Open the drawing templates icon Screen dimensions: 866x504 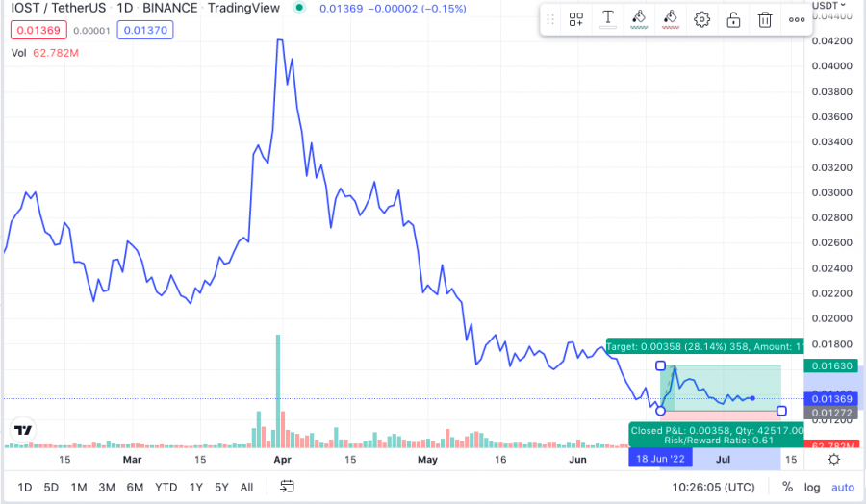pyautogui.click(x=576, y=20)
